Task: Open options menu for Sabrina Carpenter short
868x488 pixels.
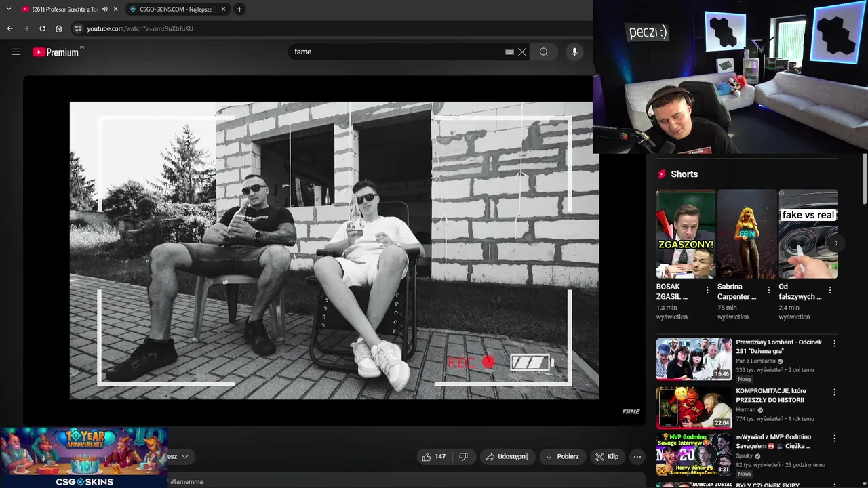Action: [x=768, y=290]
